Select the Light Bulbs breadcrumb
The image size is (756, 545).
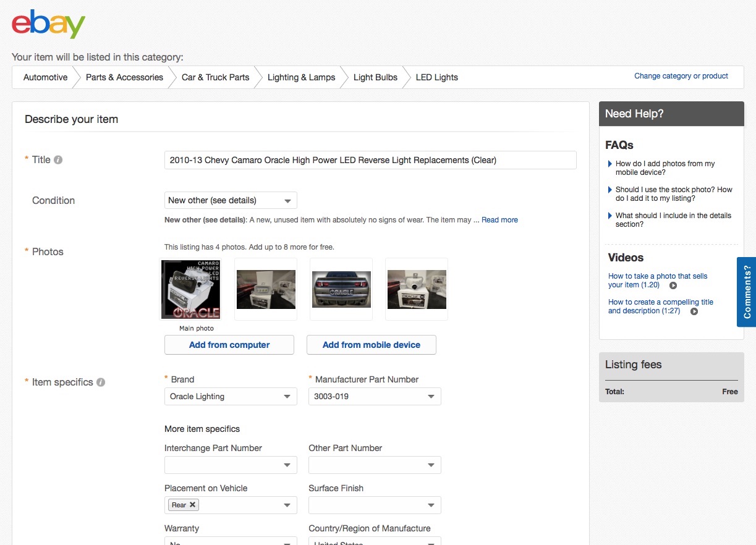pyautogui.click(x=375, y=77)
